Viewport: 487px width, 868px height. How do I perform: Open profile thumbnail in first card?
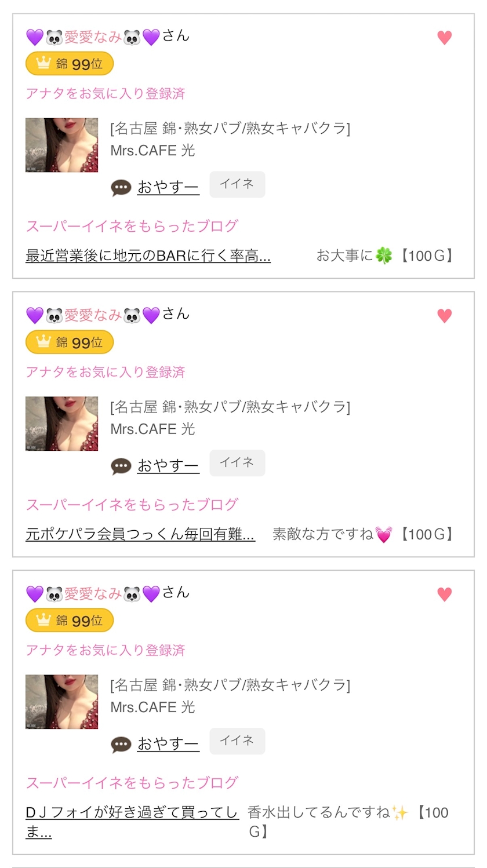(x=62, y=145)
